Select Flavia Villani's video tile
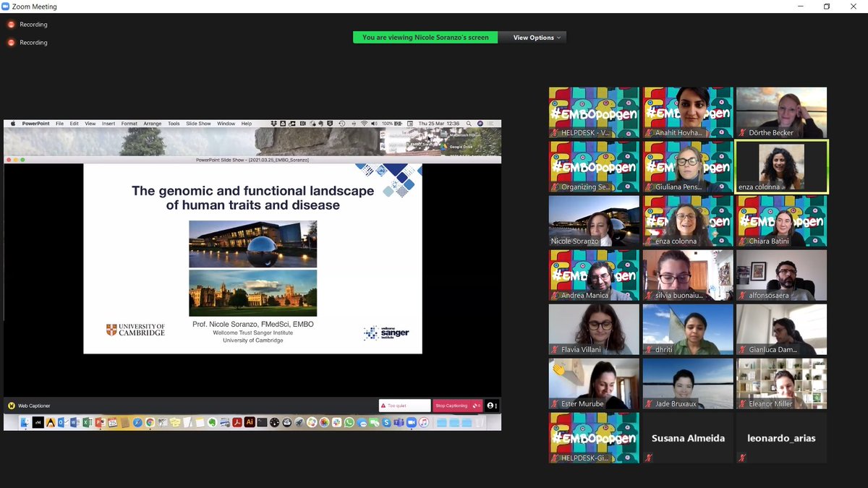The width and height of the screenshot is (868, 488). click(594, 329)
